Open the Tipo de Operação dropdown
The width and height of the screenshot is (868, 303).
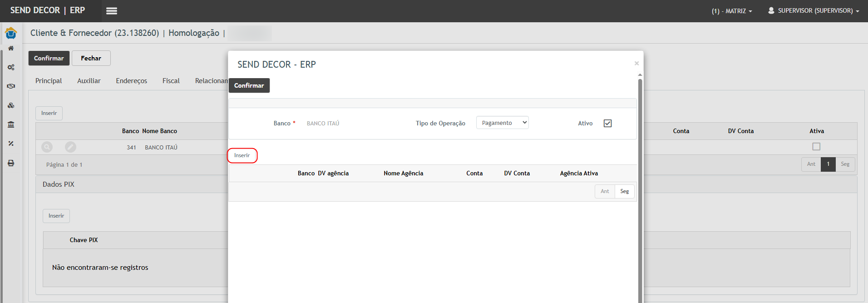(x=503, y=123)
